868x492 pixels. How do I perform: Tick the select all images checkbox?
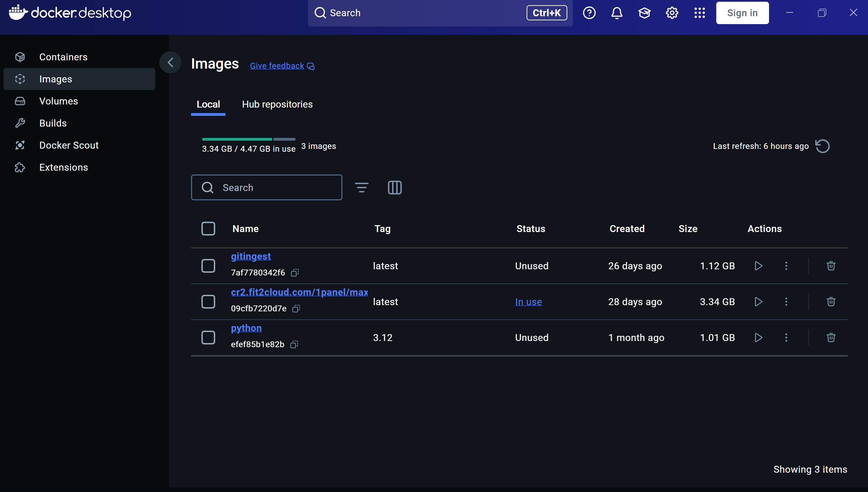208,229
